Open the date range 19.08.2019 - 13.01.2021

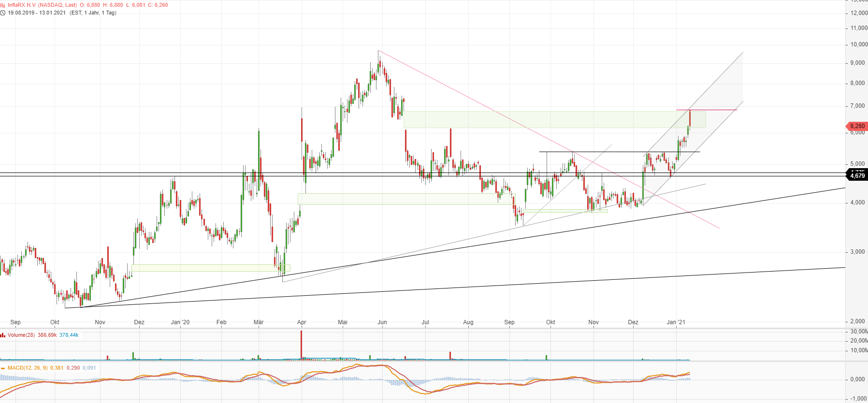(37, 13)
